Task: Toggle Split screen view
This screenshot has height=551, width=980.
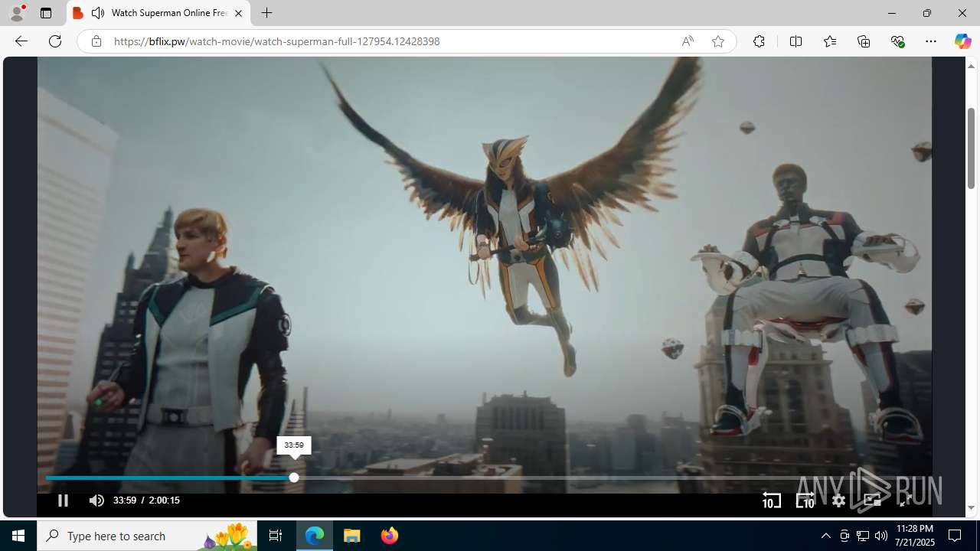Action: [x=795, y=41]
